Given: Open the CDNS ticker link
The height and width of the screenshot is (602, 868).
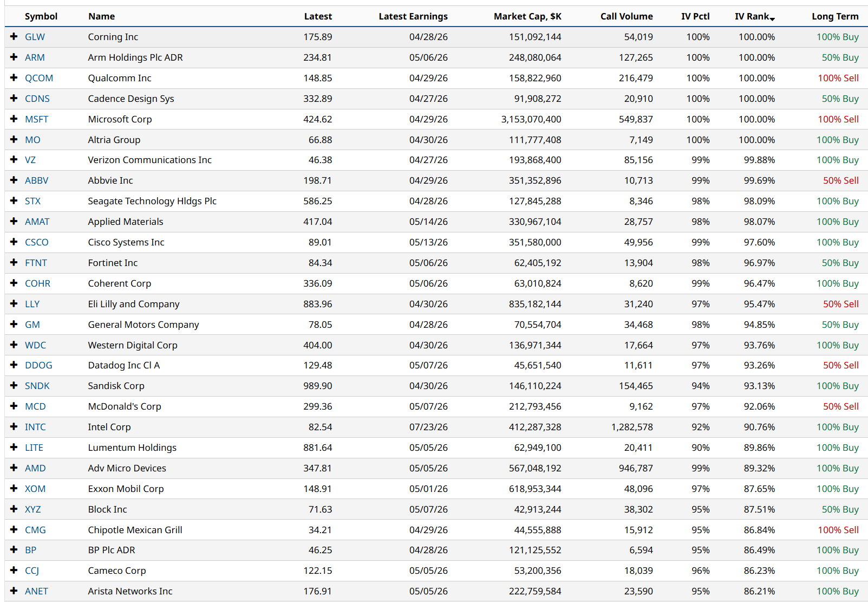Looking at the screenshot, I should pyautogui.click(x=37, y=99).
